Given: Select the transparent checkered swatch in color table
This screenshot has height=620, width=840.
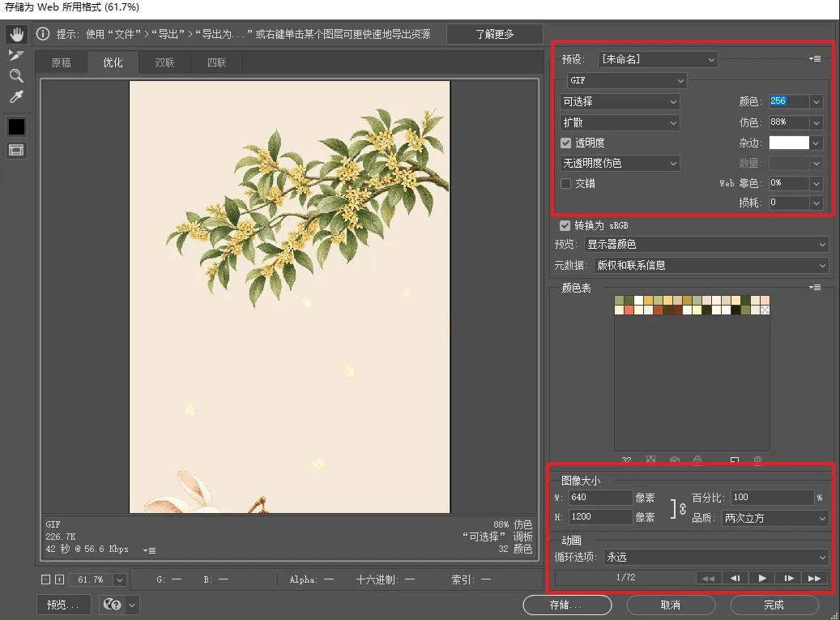Looking at the screenshot, I should point(765,310).
